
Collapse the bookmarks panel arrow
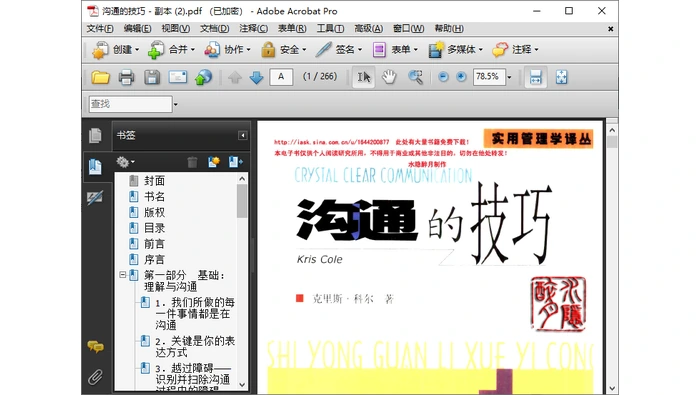point(242,135)
